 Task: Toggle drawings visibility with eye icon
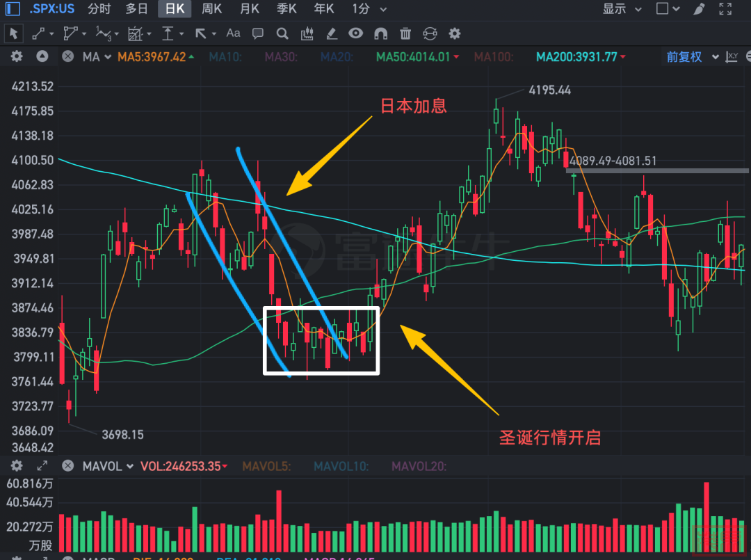click(356, 33)
